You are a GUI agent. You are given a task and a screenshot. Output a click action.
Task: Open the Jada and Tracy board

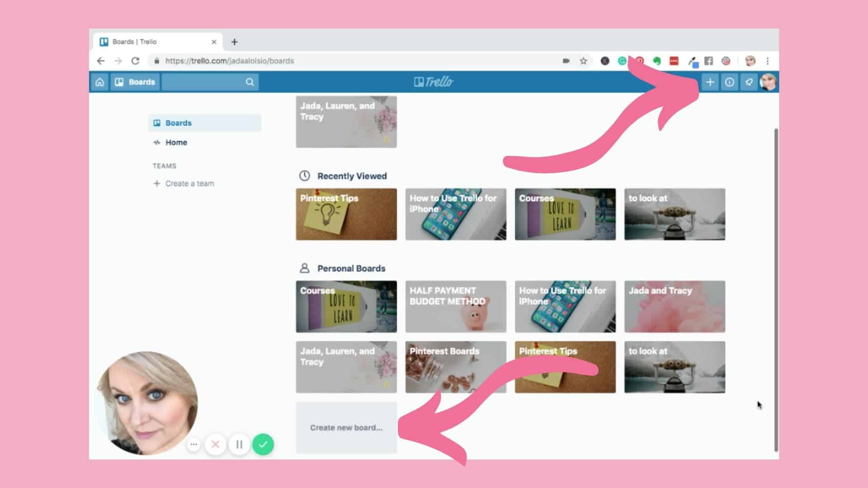(675, 306)
